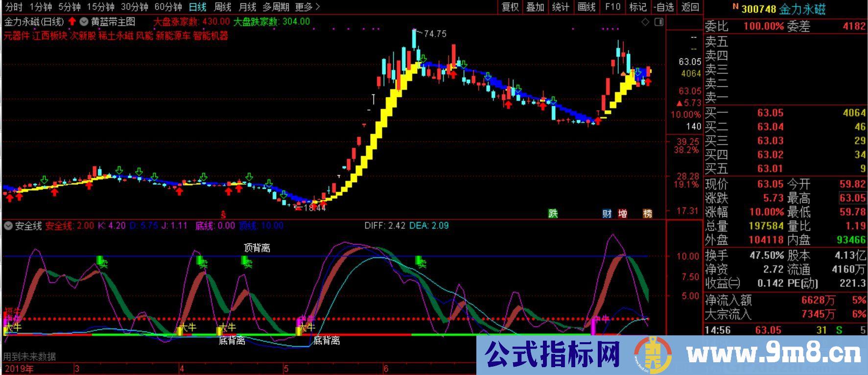Open the 更多 periods expander

307,7
